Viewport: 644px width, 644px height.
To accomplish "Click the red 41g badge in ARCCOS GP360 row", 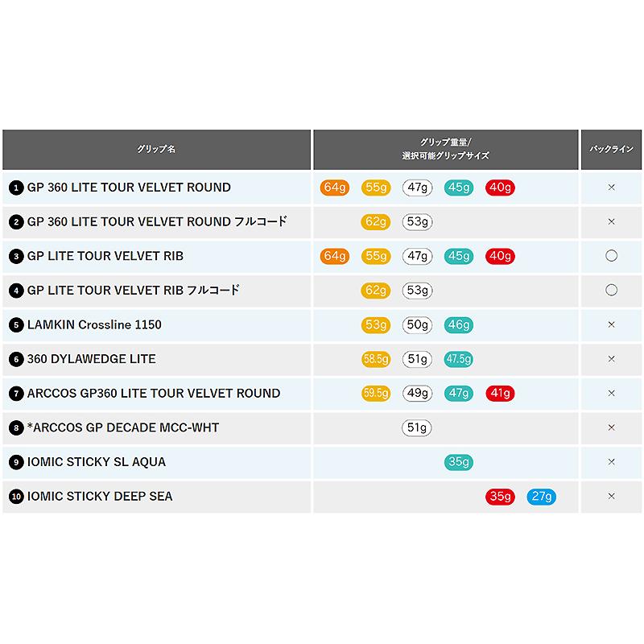I will pos(500,394).
